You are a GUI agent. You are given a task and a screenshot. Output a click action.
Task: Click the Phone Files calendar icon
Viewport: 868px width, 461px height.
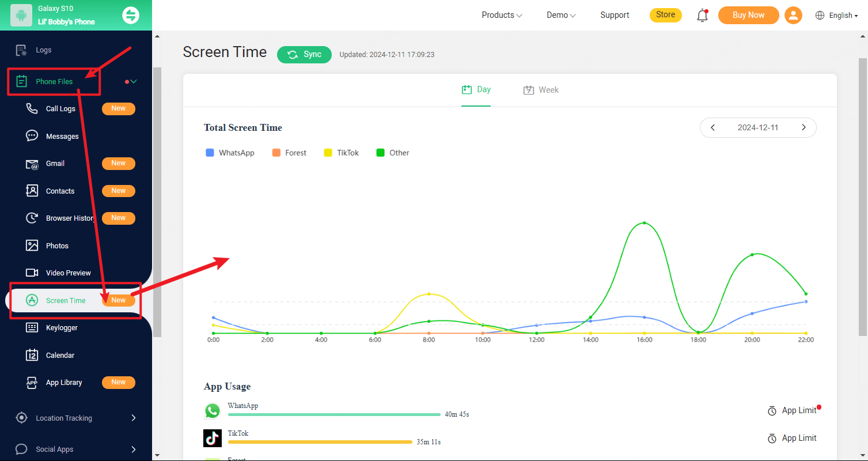click(21, 81)
